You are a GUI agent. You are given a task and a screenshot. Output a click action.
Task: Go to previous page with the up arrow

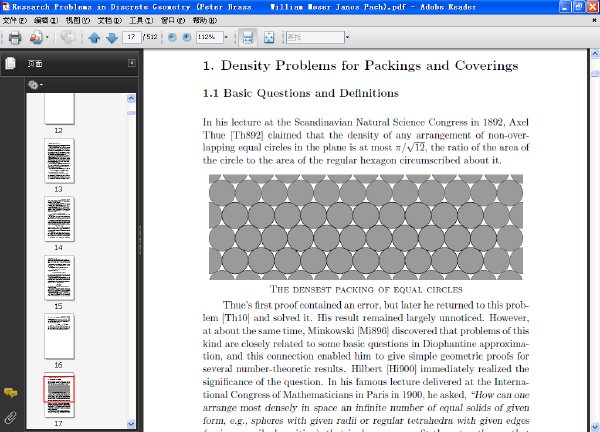click(94, 37)
